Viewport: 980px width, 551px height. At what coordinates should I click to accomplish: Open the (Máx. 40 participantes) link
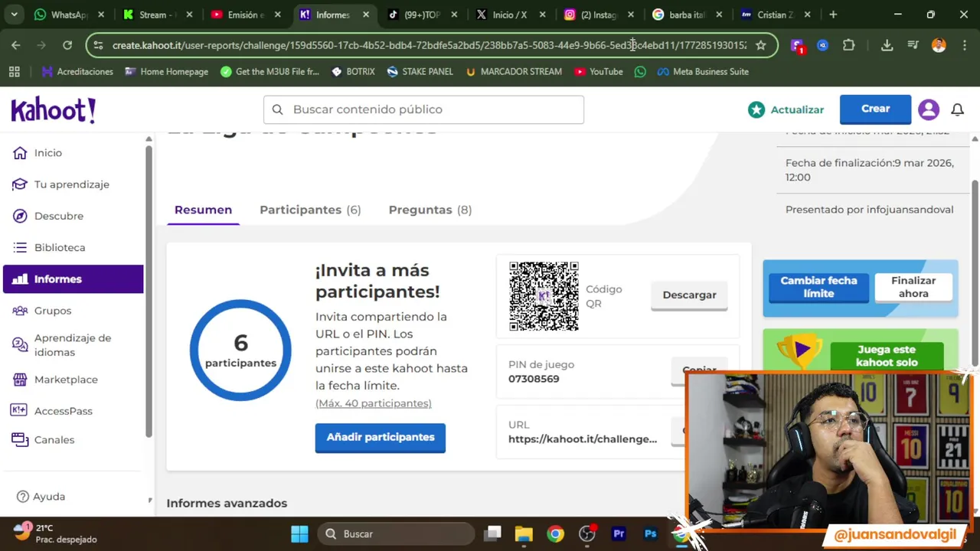tap(374, 403)
